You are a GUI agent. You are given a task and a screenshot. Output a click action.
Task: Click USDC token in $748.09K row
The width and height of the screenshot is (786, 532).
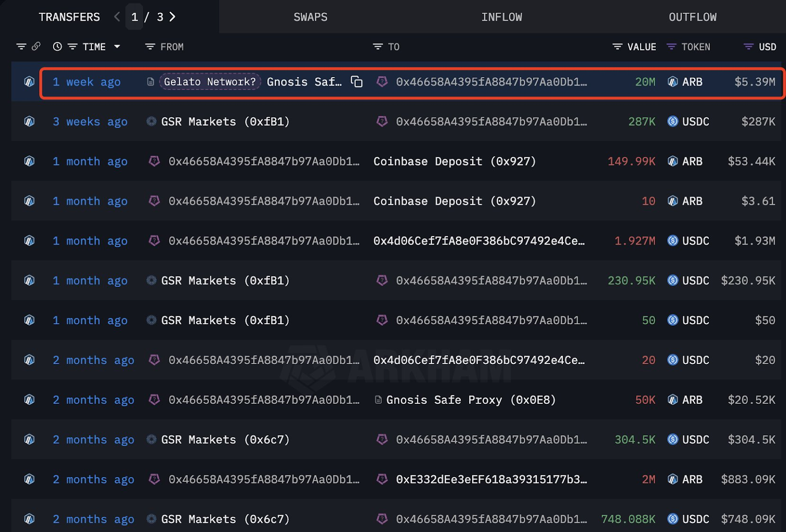[x=696, y=520]
